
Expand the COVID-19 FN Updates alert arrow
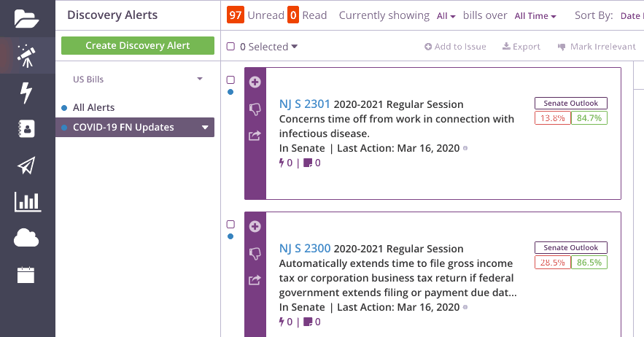[x=205, y=128]
